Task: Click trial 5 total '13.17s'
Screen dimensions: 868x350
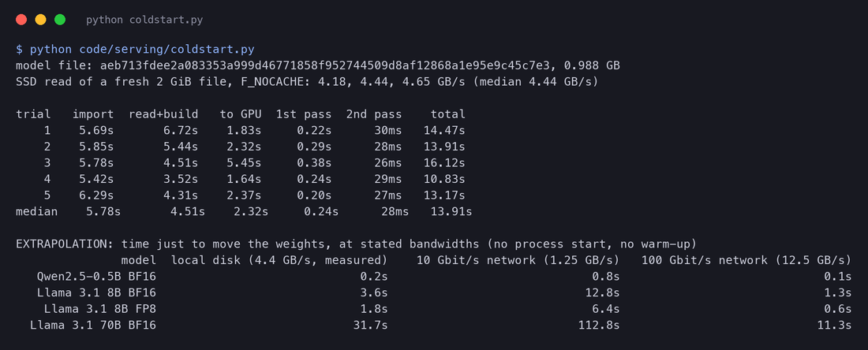Action: point(444,195)
